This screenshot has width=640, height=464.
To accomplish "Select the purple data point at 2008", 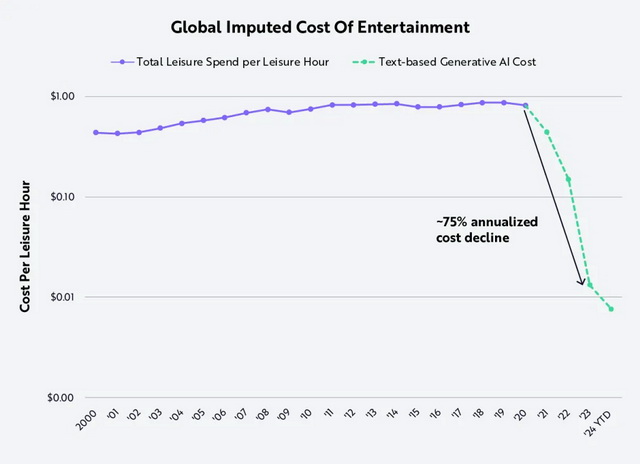I will pos(268,109).
